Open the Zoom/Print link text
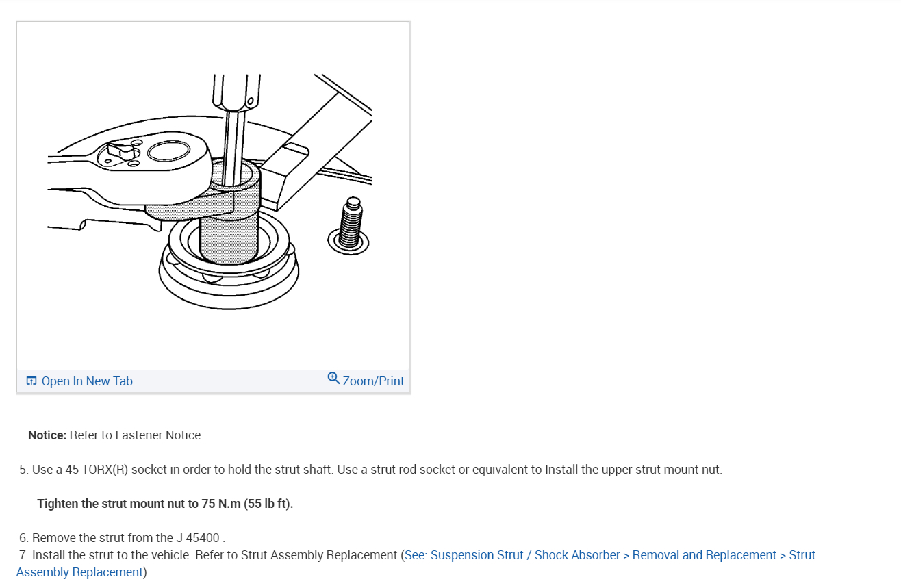901x588 pixels. click(x=373, y=381)
